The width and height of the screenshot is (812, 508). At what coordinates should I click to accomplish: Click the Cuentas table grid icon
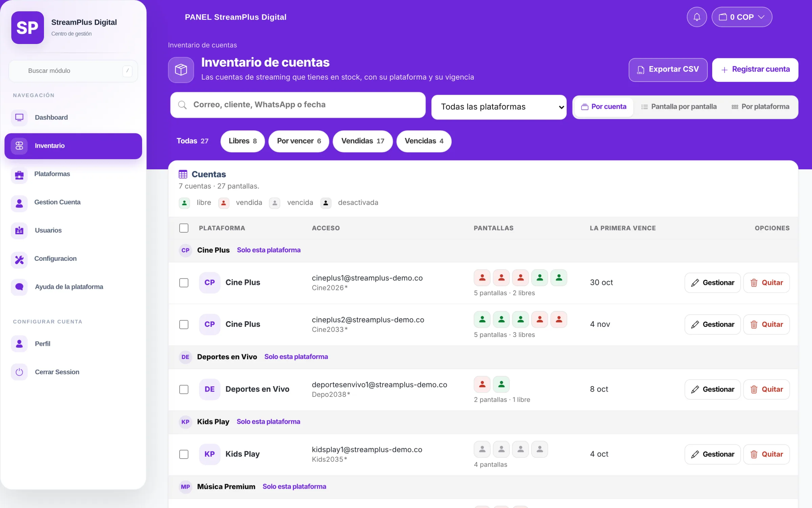click(x=183, y=174)
